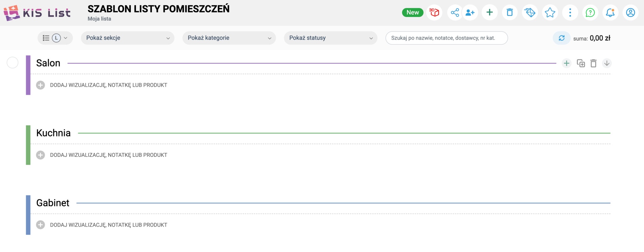Open the 3D box viewer icon
644x252 pixels.
click(x=434, y=13)
